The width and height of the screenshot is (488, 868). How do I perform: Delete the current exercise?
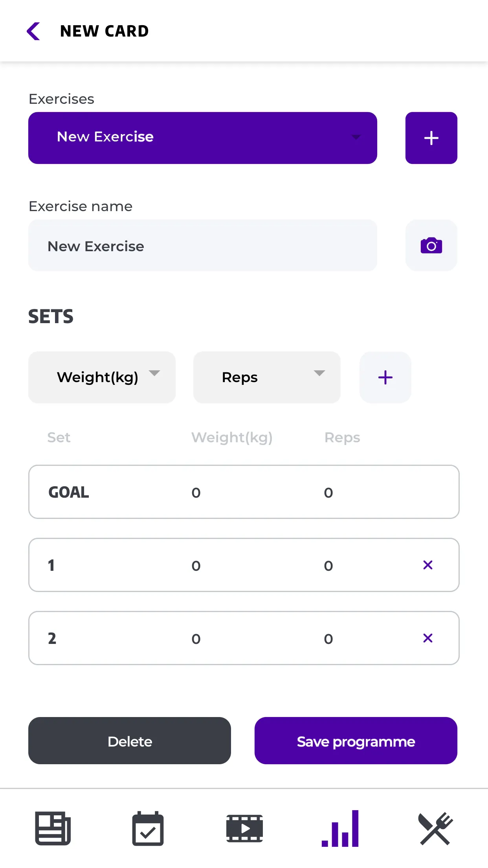[x=130, y=741]
